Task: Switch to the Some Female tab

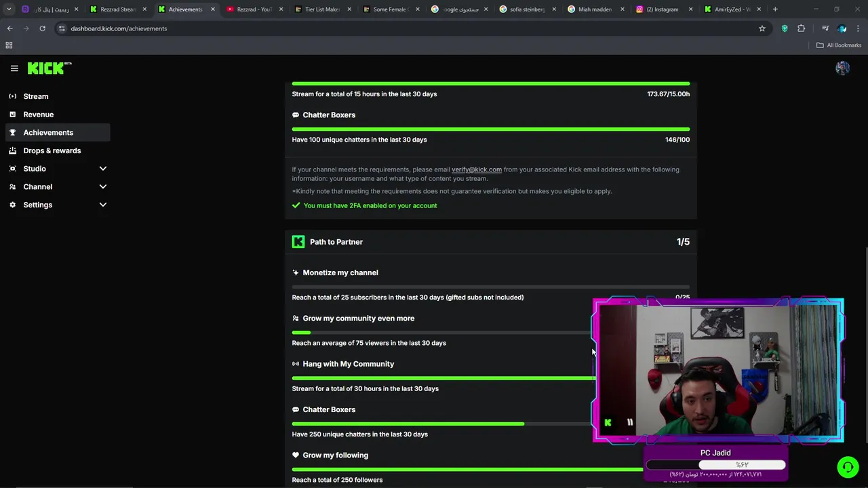Action: tap(391, 9)
